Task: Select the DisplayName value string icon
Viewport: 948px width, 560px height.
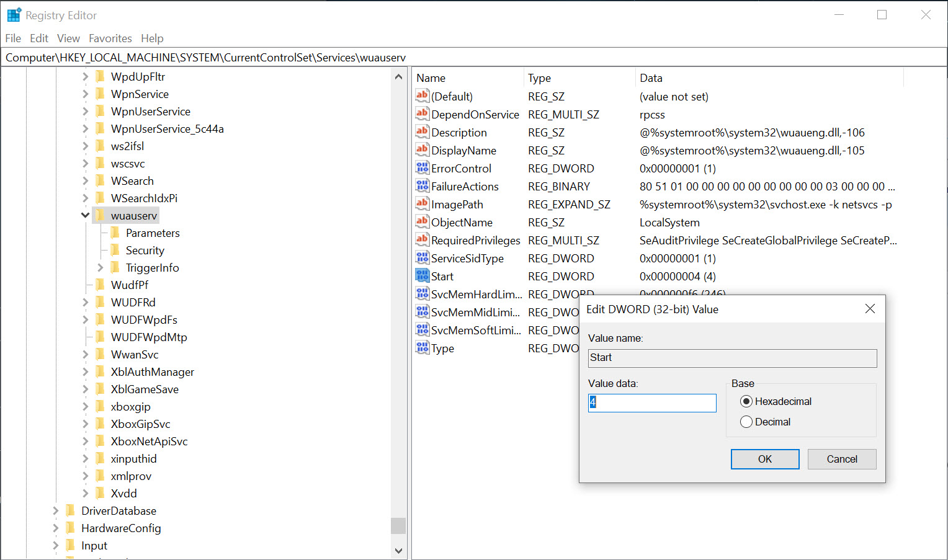Action: coord(423,149)
